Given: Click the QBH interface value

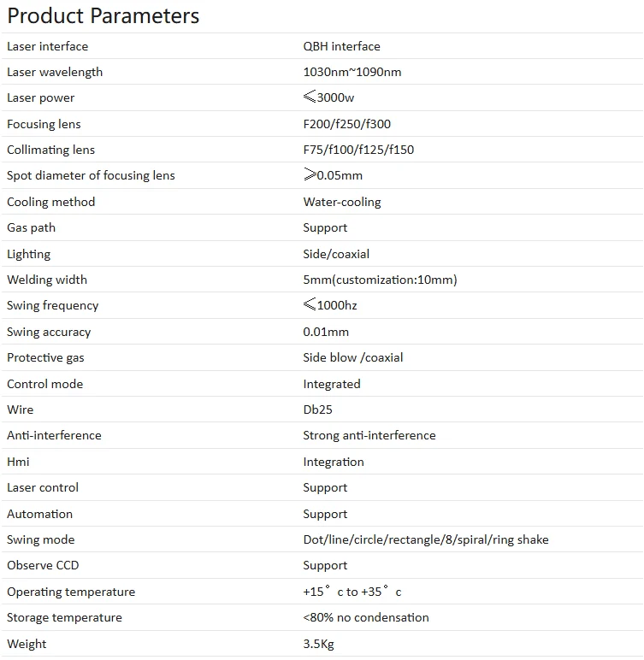Looking at the screenshot, I should (x=341, y=46).
